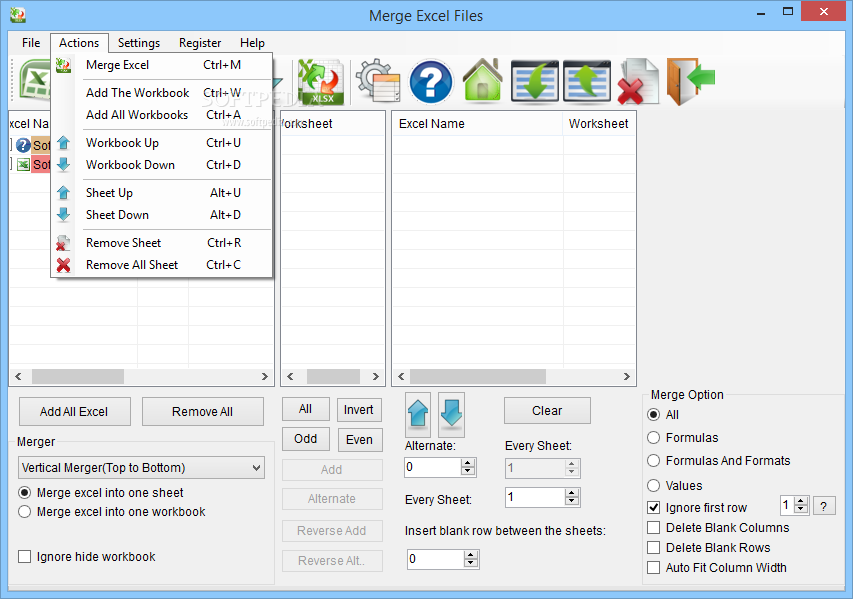Increase enabled Every Sheet spinner value
This screenshot has height=599, width=853.
pos(572,492)
